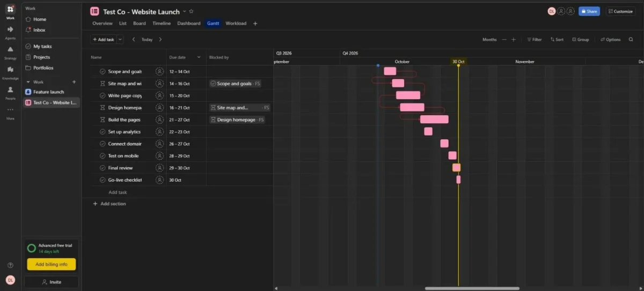The image size is (644, 291).
Task: Click Add billing info button
Action: pos(52,264)
